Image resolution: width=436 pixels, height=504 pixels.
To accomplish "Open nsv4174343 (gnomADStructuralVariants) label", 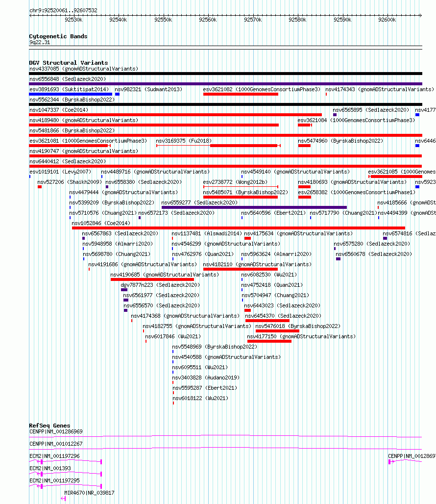I will 380,89.
